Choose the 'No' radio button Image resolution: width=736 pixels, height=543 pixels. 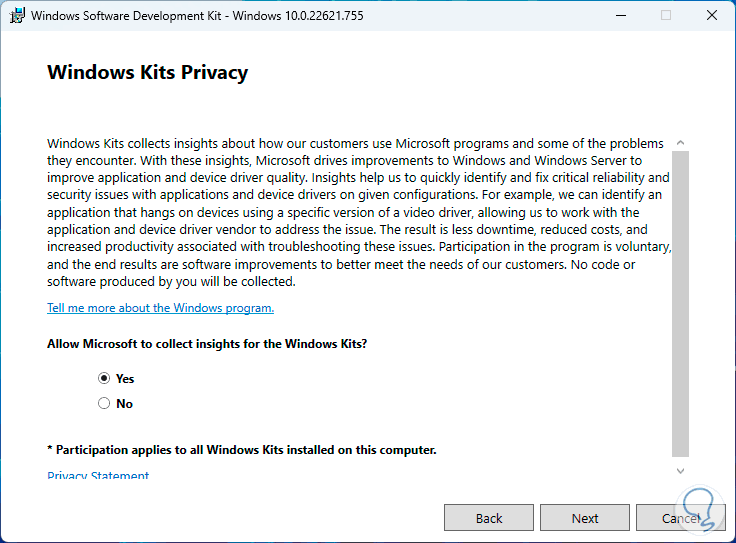tap(104, 404)
